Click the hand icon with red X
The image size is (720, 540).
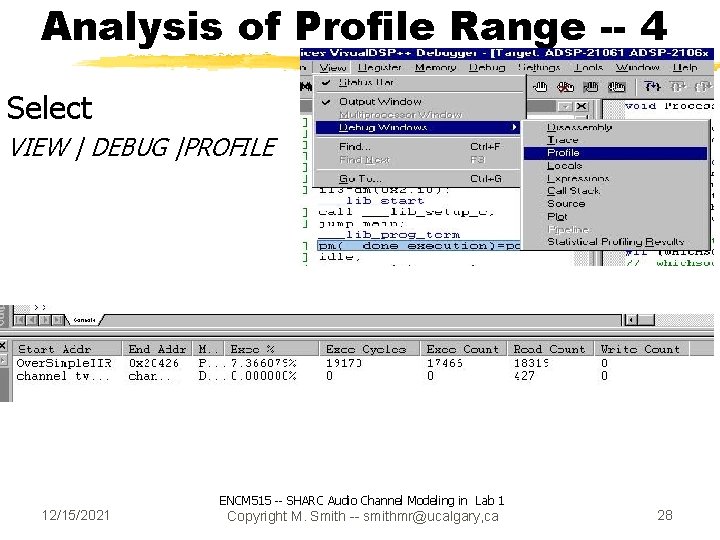[x=566, y=87]
